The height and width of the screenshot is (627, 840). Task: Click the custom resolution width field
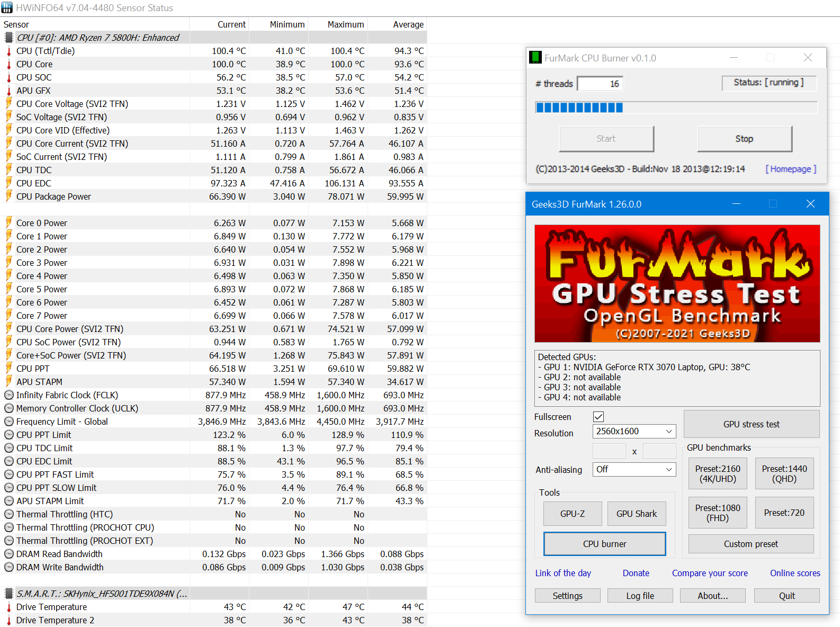(609, 451)
